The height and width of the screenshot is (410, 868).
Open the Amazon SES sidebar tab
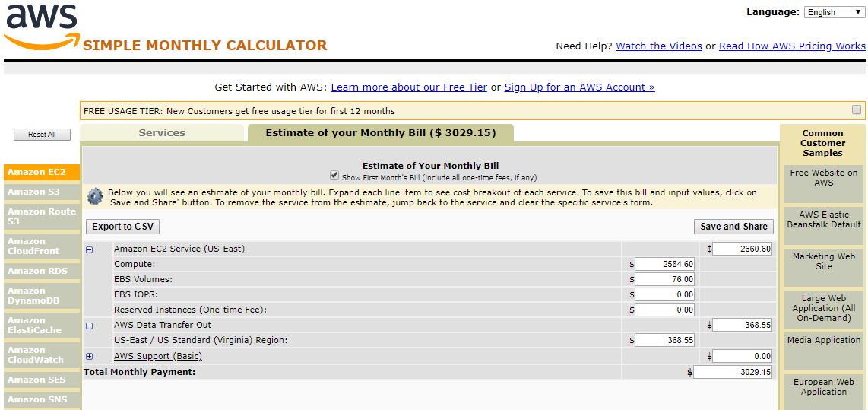(42, 380)
